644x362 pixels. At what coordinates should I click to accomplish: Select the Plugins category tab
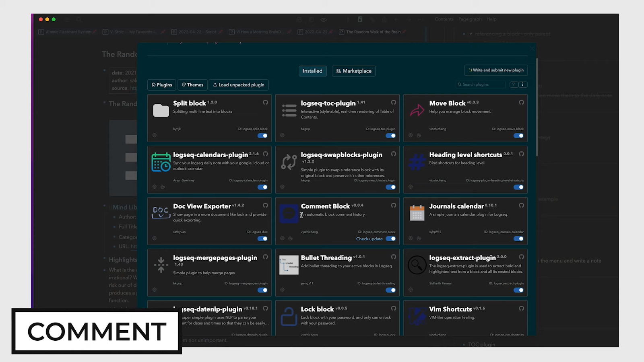161,85
